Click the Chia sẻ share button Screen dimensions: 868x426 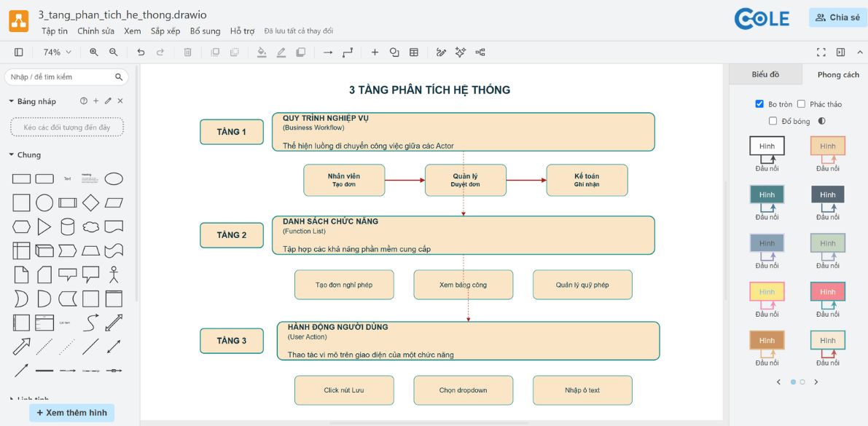(837, 17)
